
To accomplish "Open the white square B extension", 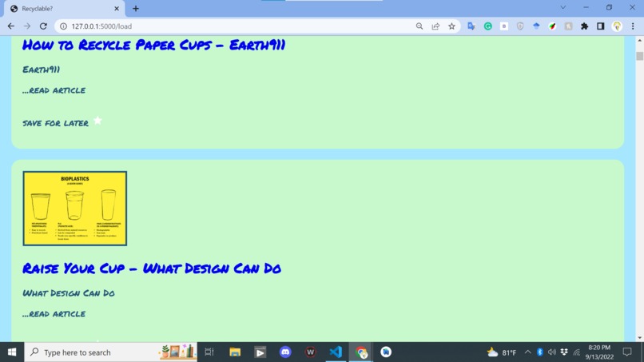I will point(504,26).
